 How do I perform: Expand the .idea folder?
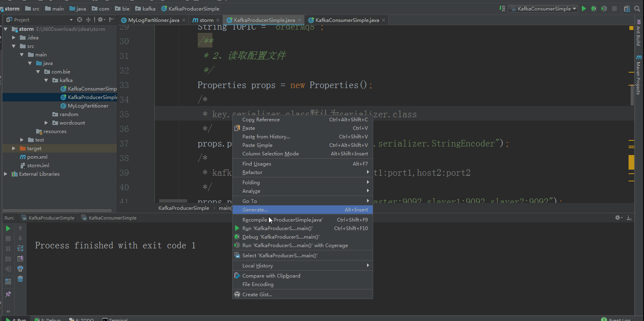pyautogui.click(x=14, y=38)
